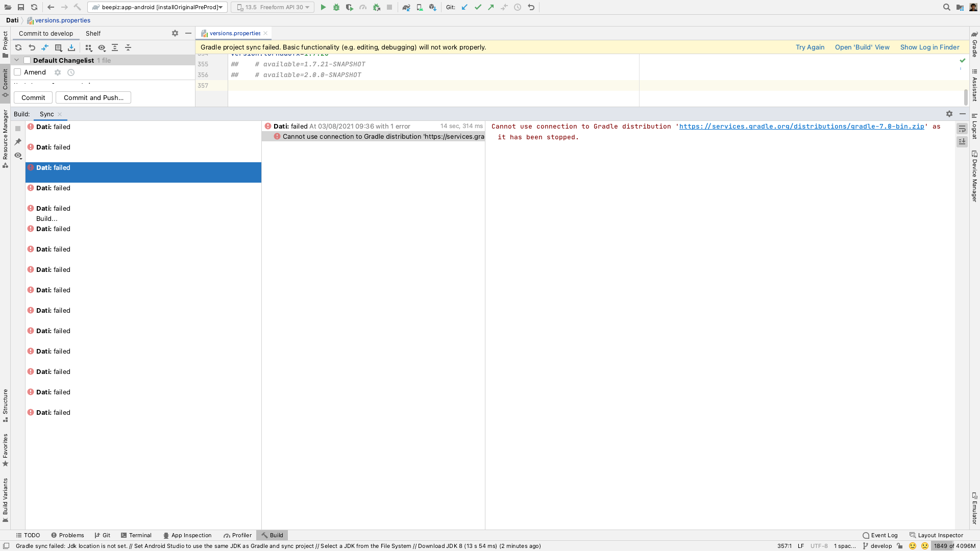Image resolution: width=980 pixels, height=551 pixels.
Task: Open device selector Freeform API 30
Action: point(273,7)
